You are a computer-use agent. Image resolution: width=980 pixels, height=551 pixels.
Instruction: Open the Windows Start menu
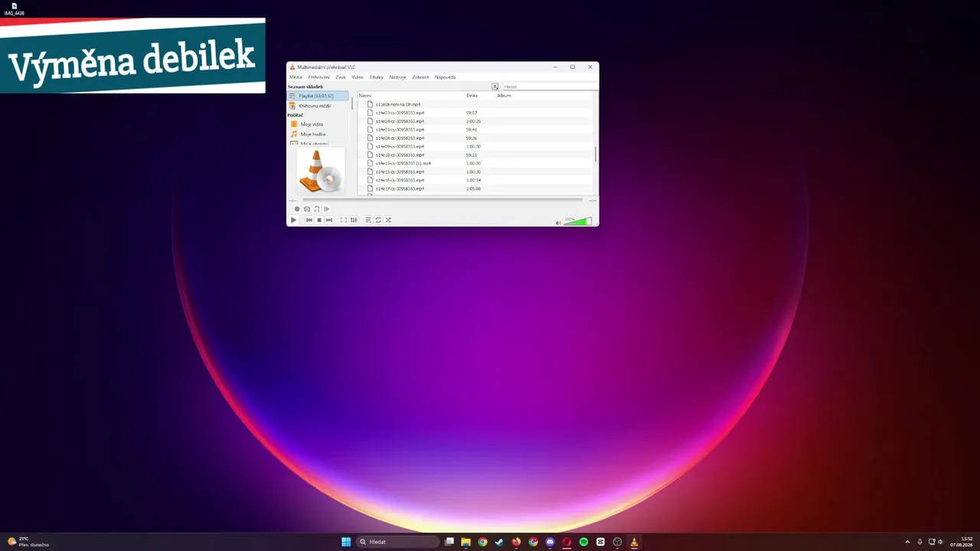point(346,542)
